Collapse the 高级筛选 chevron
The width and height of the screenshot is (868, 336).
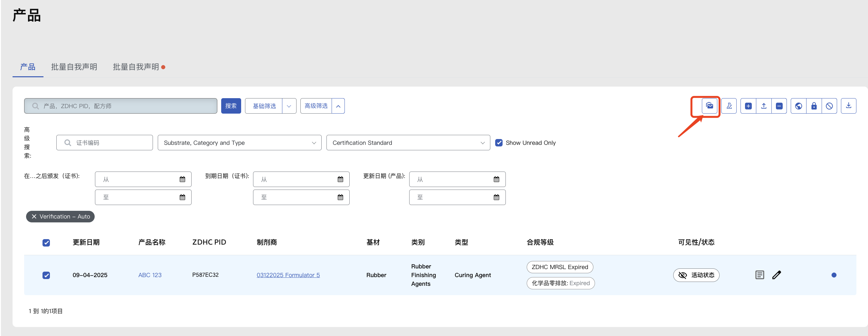pos(338,106)
